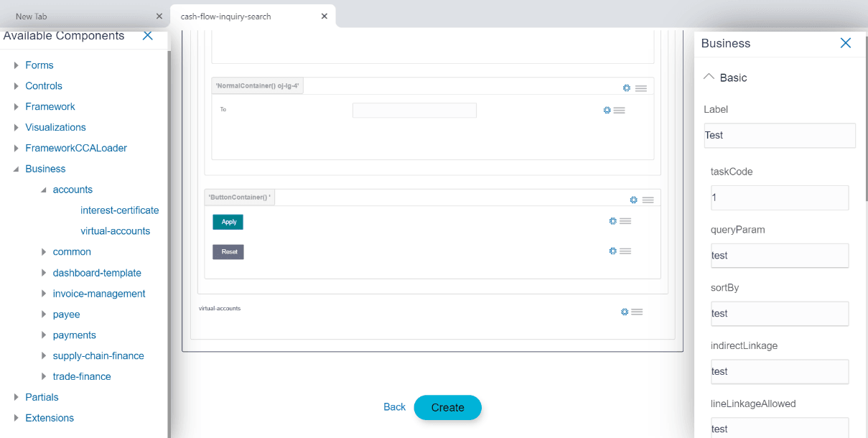Close the cash-flow-inquiry-search tab
The width and height of the screenshot is (868, 438).
325,16
